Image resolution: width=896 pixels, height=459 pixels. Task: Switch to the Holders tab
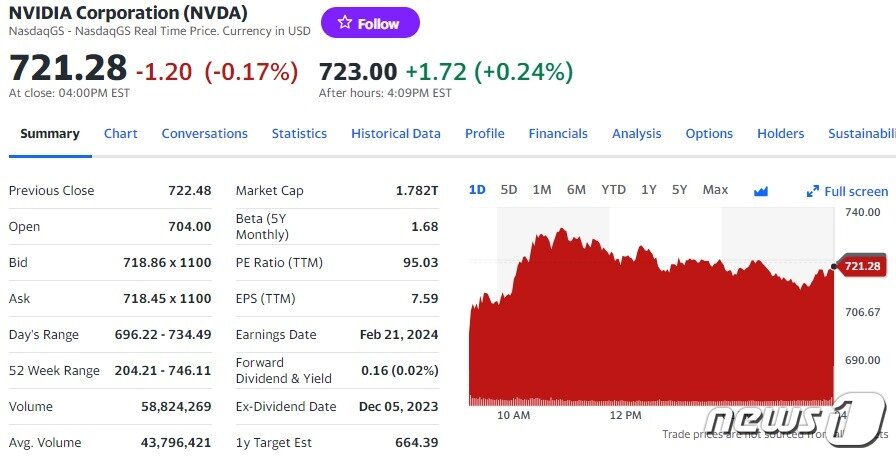(780, 134)
